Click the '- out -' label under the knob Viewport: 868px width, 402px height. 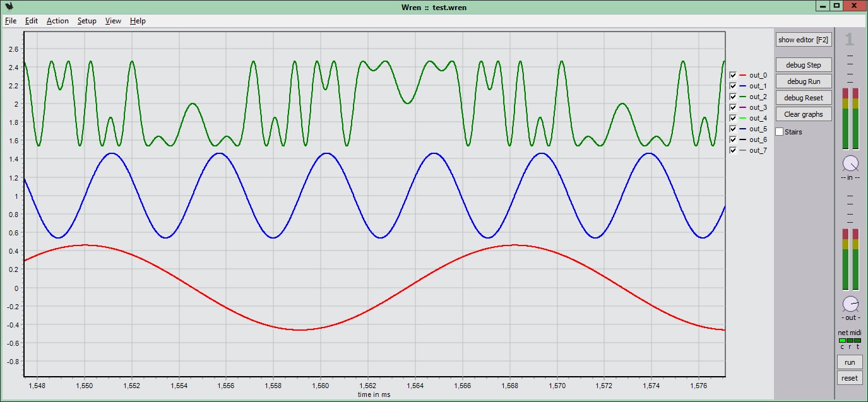click(x=850, y=317)
